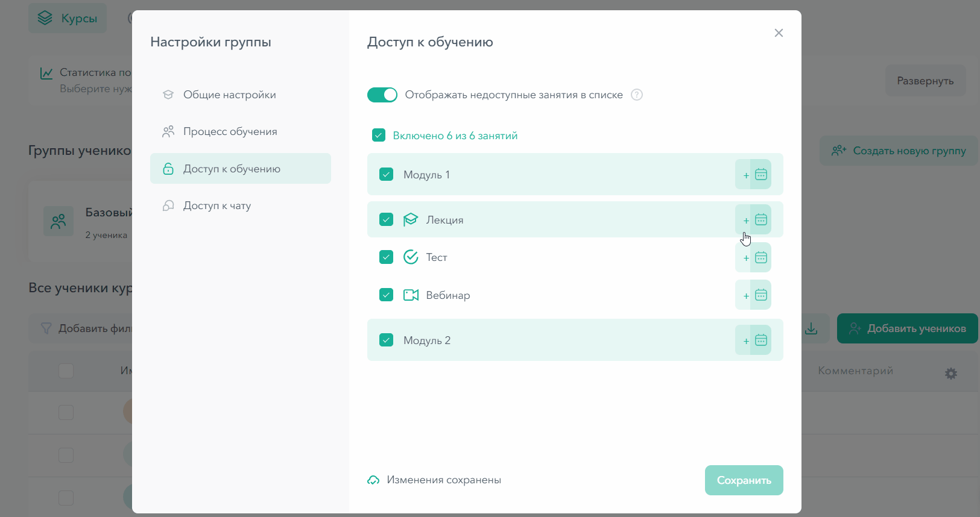Click 'Настройки группы' sidebar heading
This screenshot has width=980, height=517.
[x=210, y=42]
